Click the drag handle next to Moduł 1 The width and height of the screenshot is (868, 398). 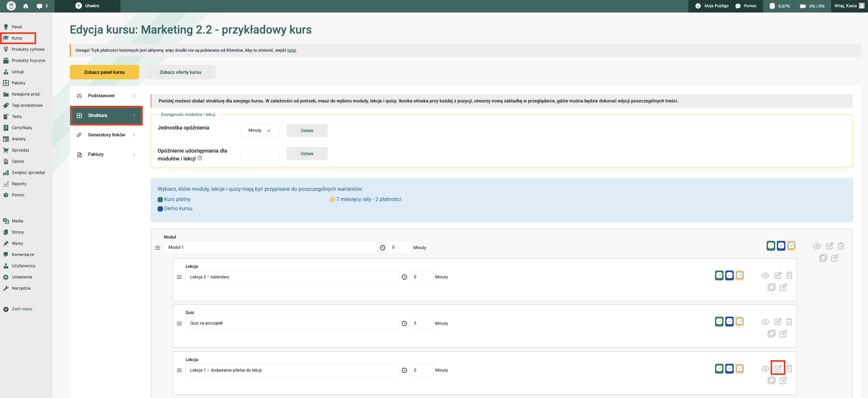[x=157, y=248]
